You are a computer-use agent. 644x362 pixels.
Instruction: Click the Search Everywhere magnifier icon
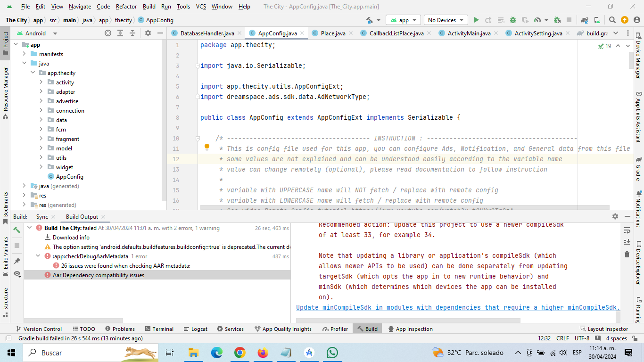(x=612, y=20)
